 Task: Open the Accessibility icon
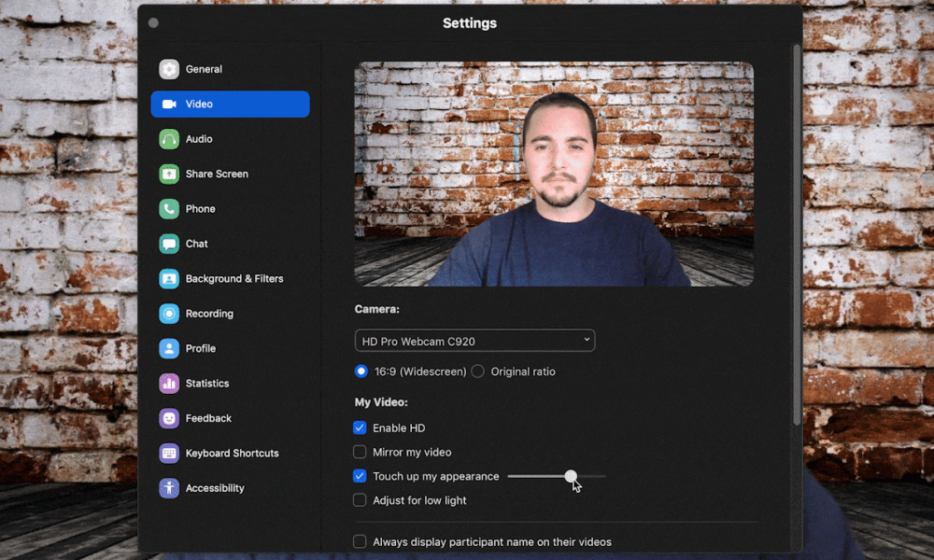pos(169,488)
